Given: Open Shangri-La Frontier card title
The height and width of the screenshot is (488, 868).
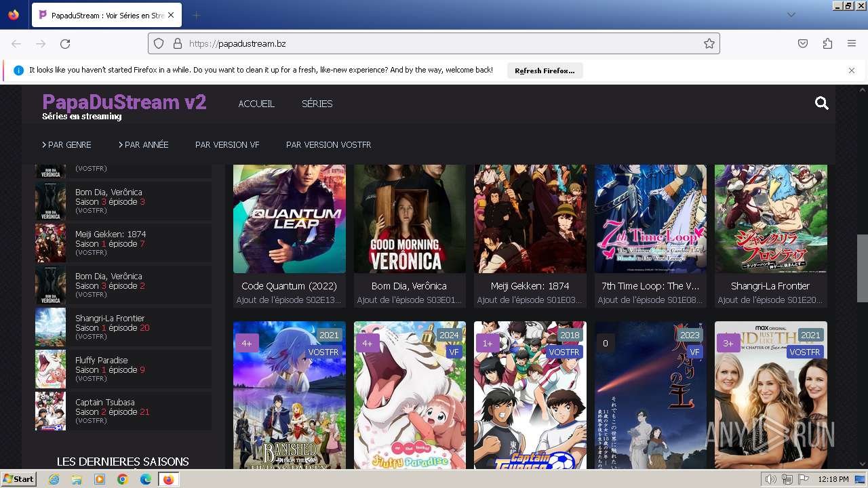Looking at the screenshot, I should 770,286.
